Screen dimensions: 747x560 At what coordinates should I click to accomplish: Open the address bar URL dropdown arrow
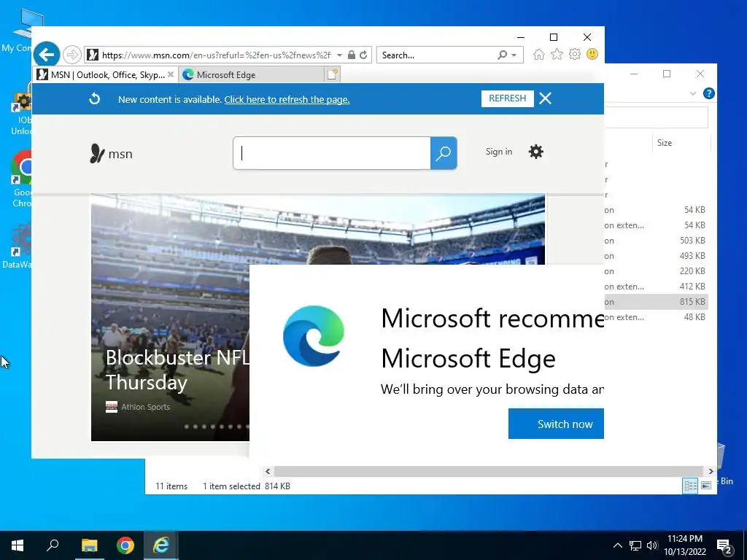(x=339, y=55)
